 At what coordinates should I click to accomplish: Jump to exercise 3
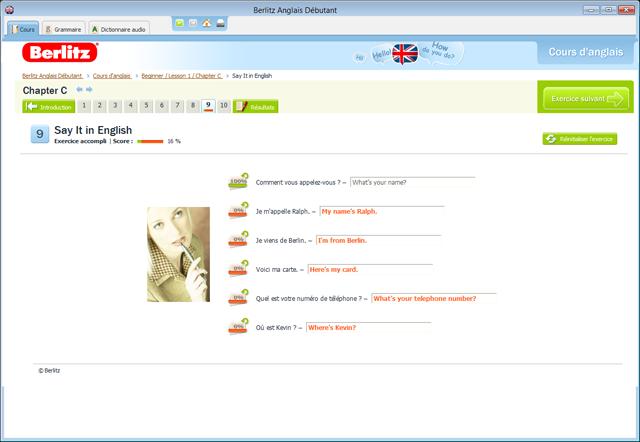(x=115, y=106)
